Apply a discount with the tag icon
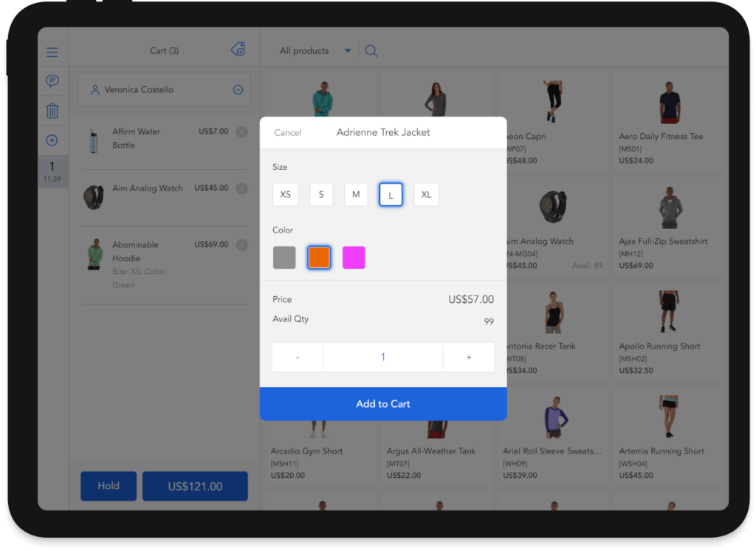Image resolution: width=756 pixels, height=551 pixels. (238, 50)
